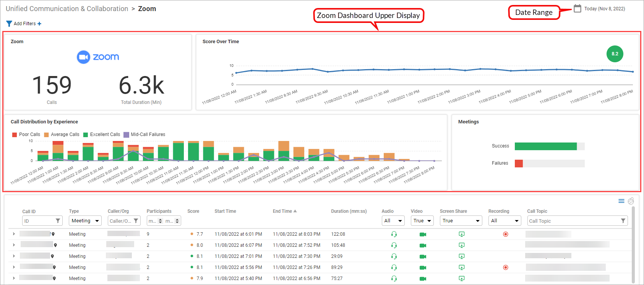Sort by the Start Time column header
Screen dimensions: 644x285
tap(225, 211)
